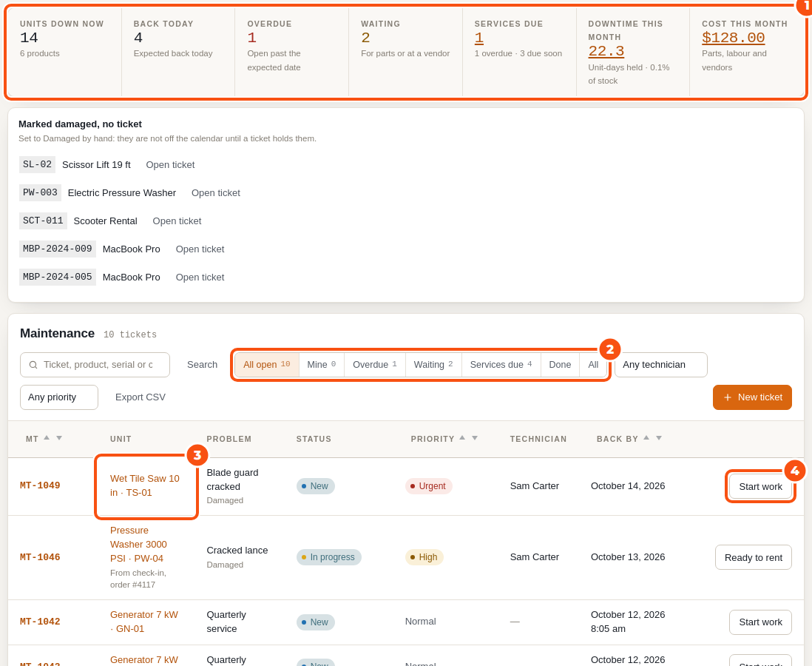Start work on ticket MT-1042
Viewport: 812px width, 666px height.
pyautogui.click(x=760, y=622)
